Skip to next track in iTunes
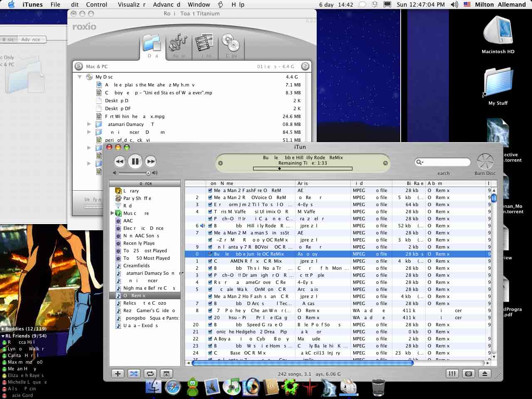This screenshot has height=399, width=532. click(x=150, y=161)
